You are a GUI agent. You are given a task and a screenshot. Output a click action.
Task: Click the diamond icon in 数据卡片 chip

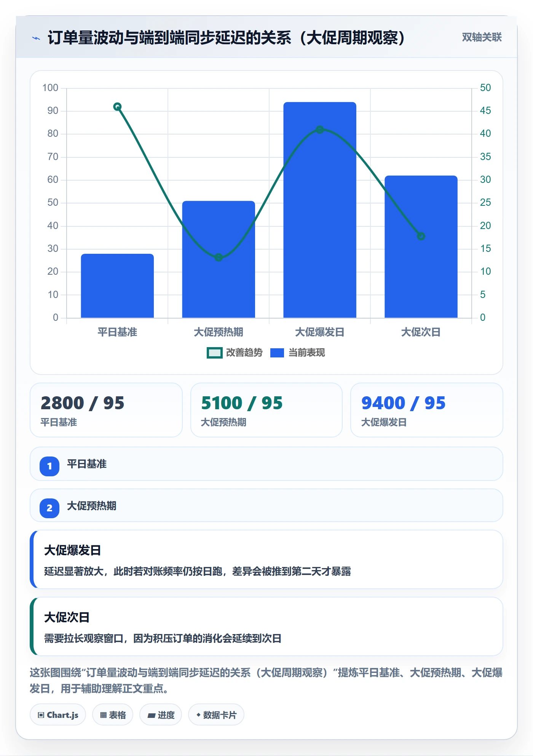pos(198,715)
